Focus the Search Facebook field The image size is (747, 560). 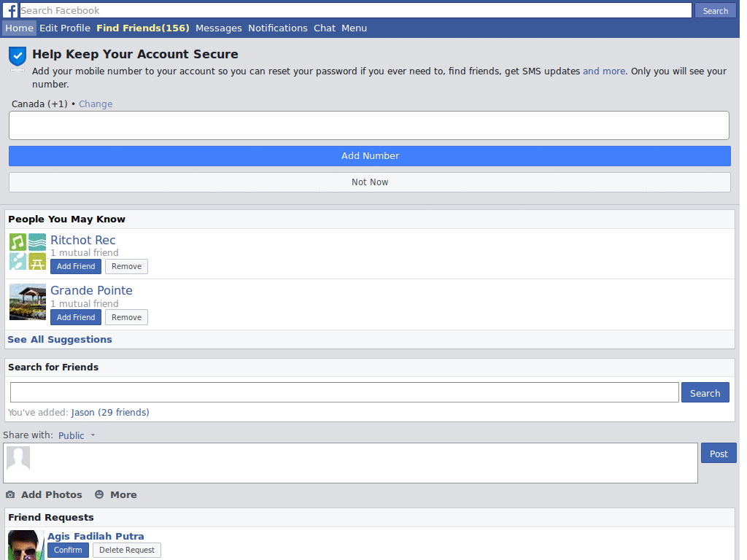tap(355, 10)
